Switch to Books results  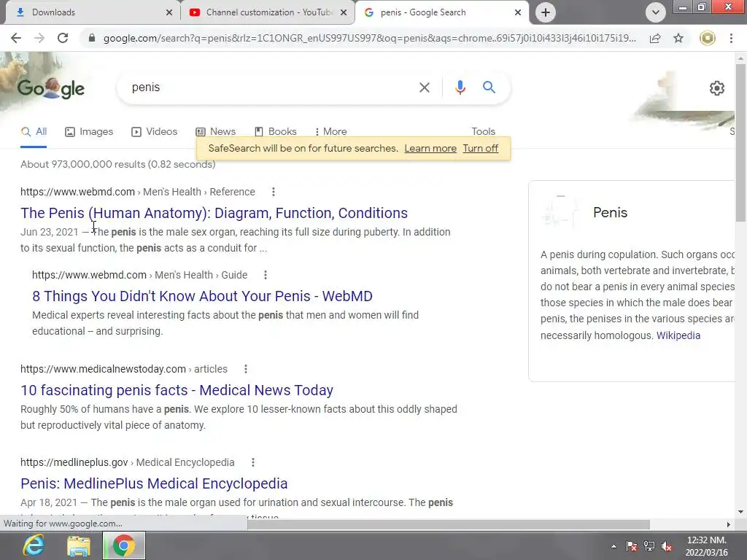(x=275, y=132)
